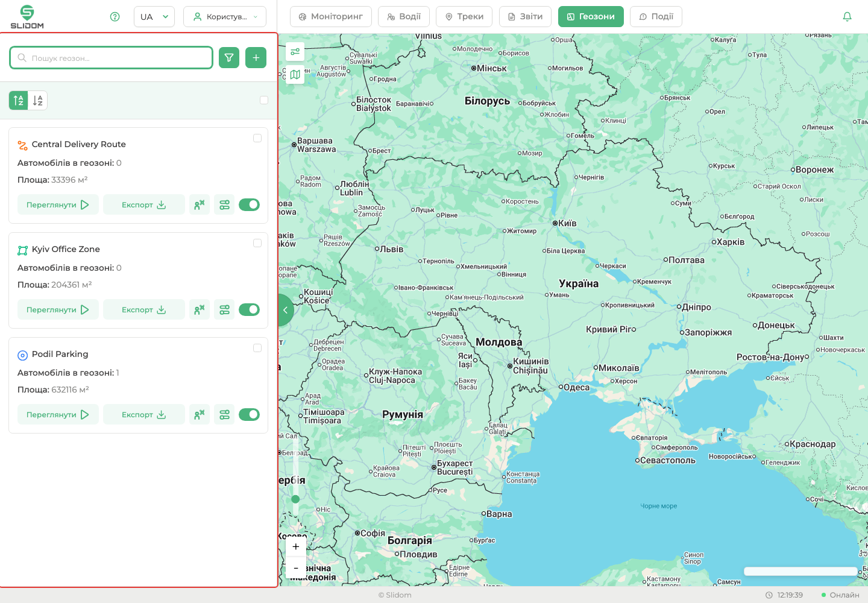Click Переглянути for Kyiv Office Zone

click(x=58, y=310)
